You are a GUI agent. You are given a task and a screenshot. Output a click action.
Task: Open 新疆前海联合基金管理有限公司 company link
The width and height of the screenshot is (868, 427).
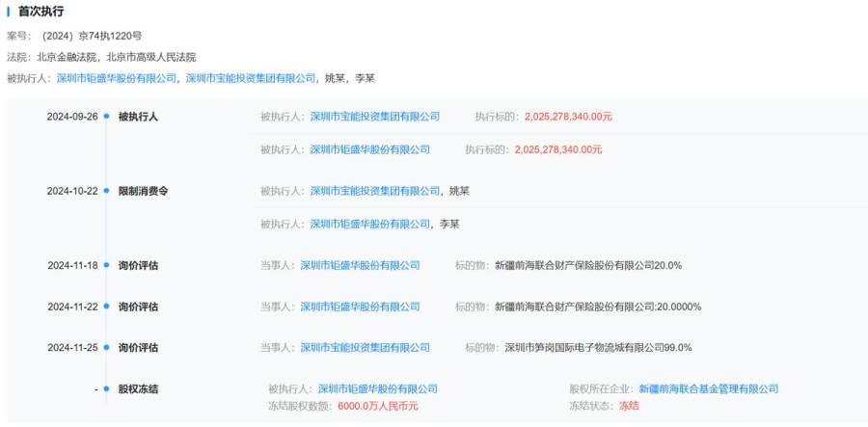click(x=709, y=388)
